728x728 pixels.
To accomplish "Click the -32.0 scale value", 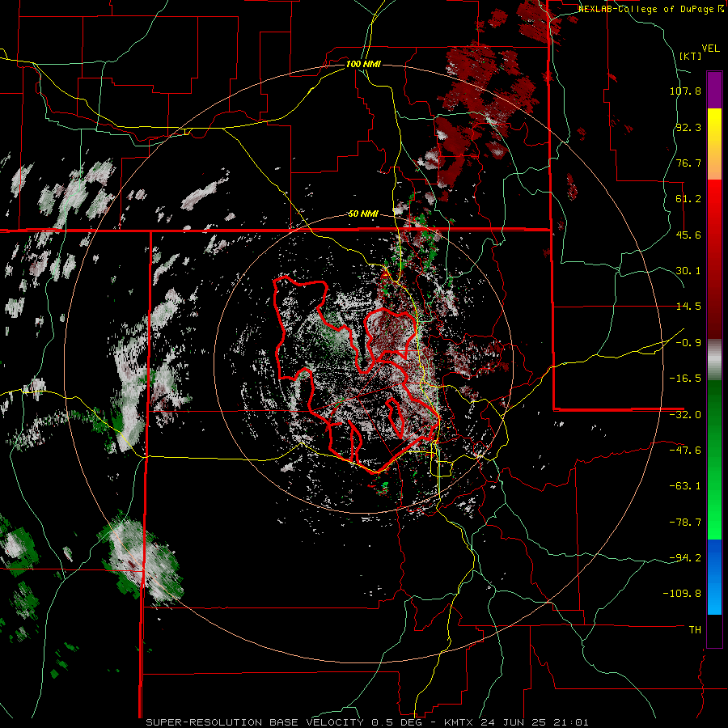I will coord(685,415).
